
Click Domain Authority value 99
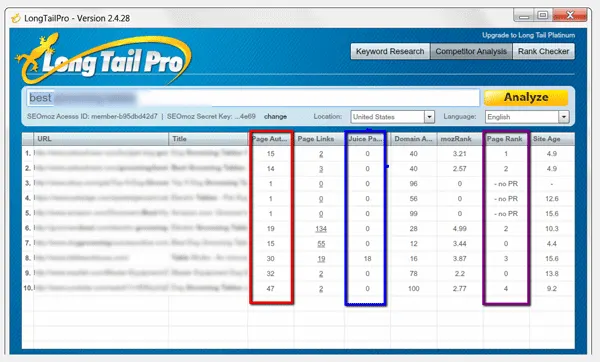pos(414,214)
